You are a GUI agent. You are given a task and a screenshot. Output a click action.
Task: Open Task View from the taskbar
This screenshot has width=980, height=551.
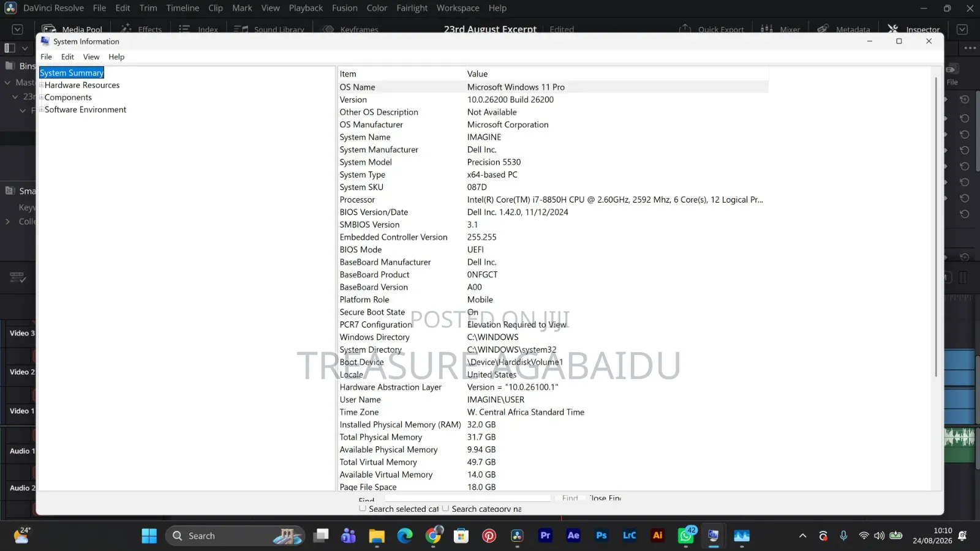(321, 536)
